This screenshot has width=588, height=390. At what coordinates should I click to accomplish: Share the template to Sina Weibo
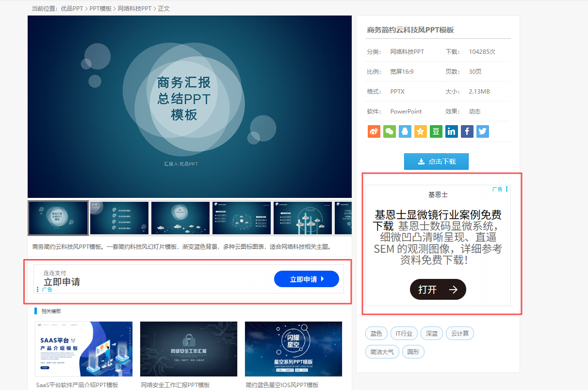tap(374, 131)
